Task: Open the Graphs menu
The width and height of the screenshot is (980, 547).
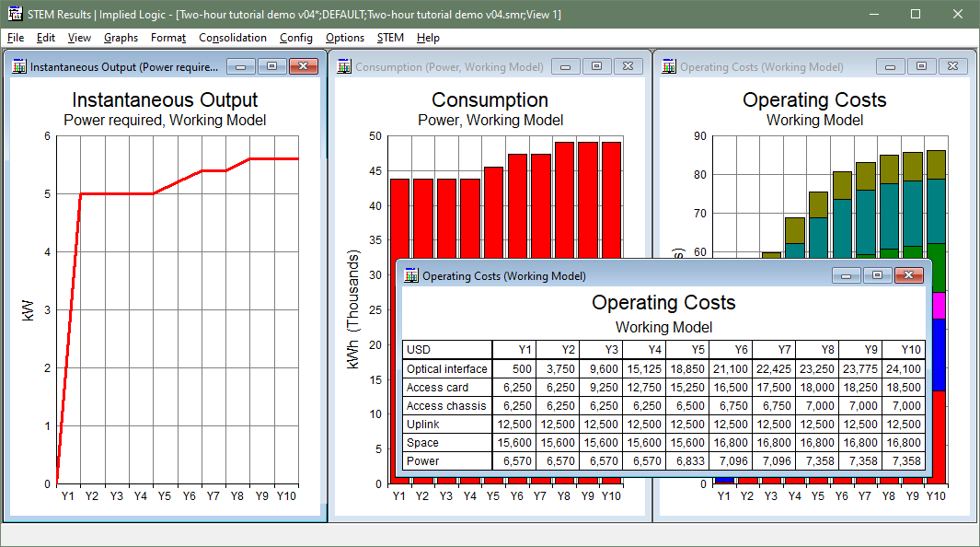Action: (x=121, y=38)
